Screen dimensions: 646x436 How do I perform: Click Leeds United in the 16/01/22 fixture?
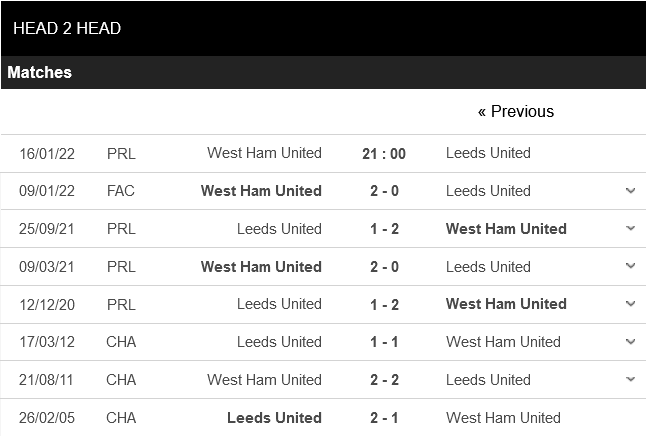coord(488,153)
